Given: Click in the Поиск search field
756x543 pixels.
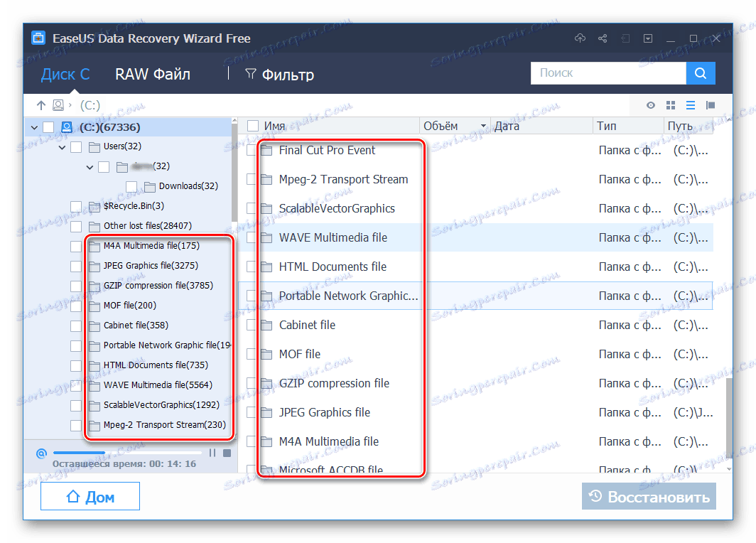Looking at the screenshot, I should [x=608, y=72].
